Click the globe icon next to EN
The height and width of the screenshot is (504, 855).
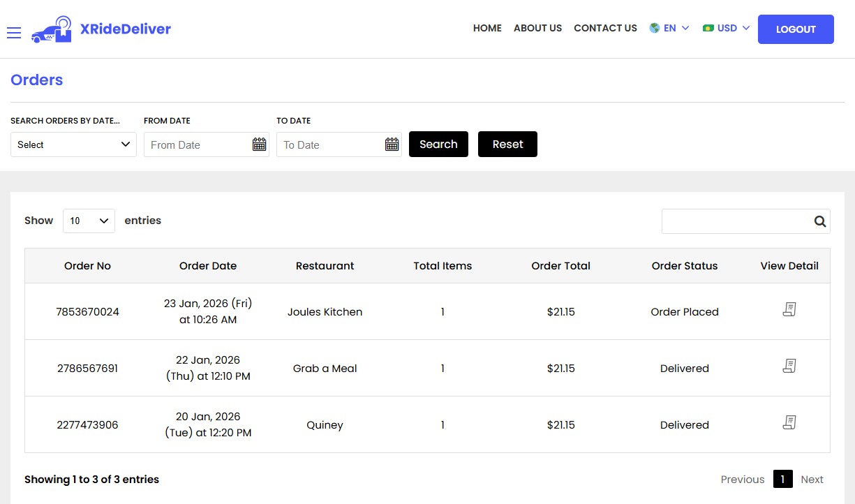tap(653, 28)
